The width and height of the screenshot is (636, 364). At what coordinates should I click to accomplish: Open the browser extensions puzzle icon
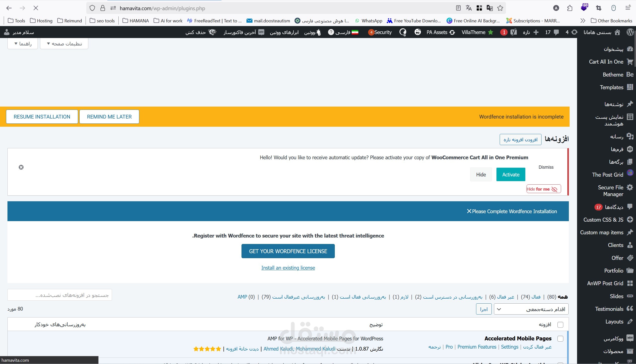570,8
